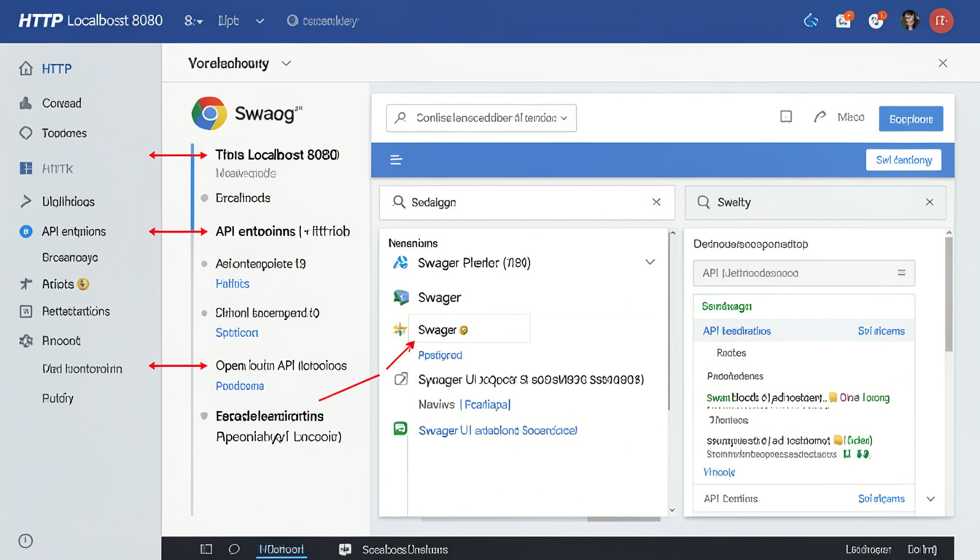The width and height of the screenshot is (980, 560).
Task: Click the info icon at sidebar bottom
Action: tap(26, 540)
